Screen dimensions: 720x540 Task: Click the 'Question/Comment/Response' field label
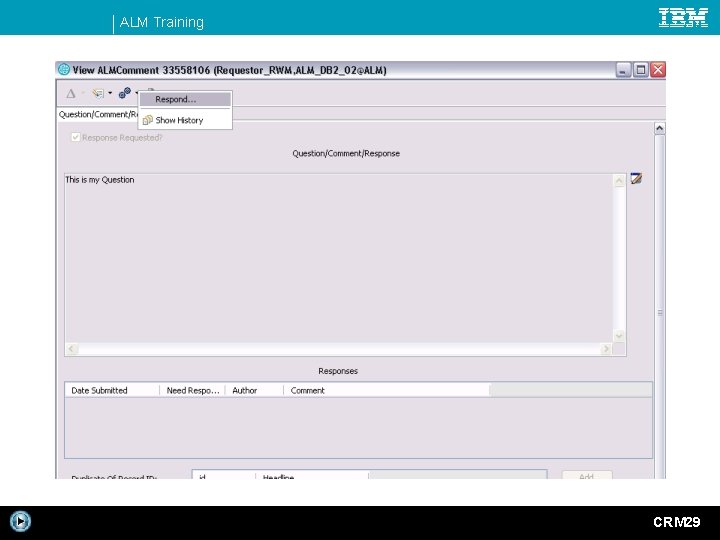point(346,153)
